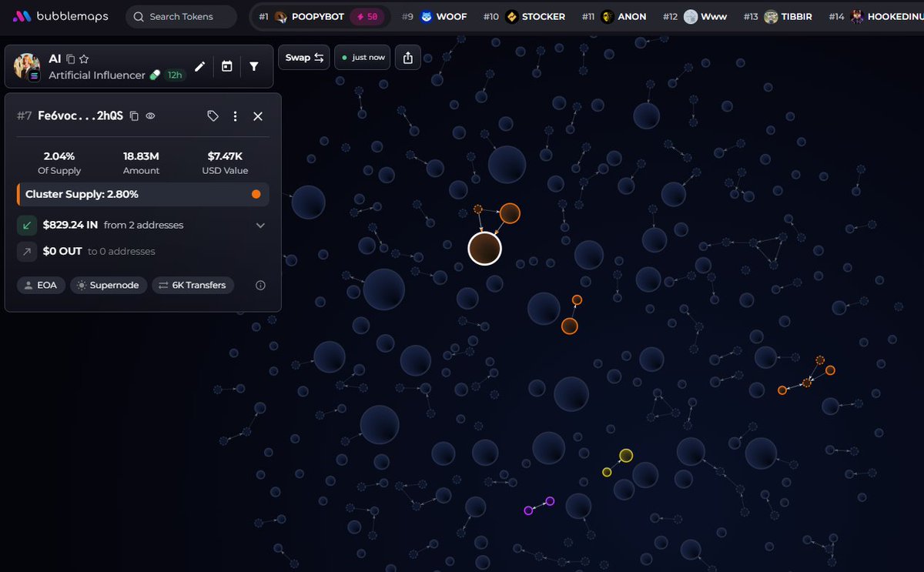Click the outgoing gray arrow icon
The height and width of the screenshot is (572, 924).
27,251
